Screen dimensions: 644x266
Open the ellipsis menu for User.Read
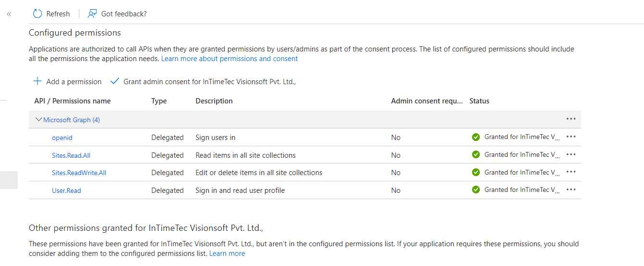[x=571, y=190]
